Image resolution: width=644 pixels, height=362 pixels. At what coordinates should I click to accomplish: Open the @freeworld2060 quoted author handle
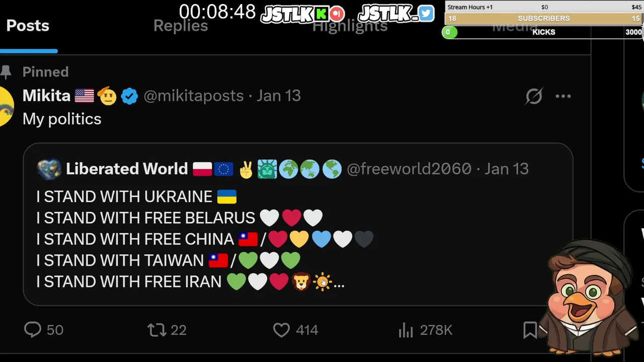point(409,169)
